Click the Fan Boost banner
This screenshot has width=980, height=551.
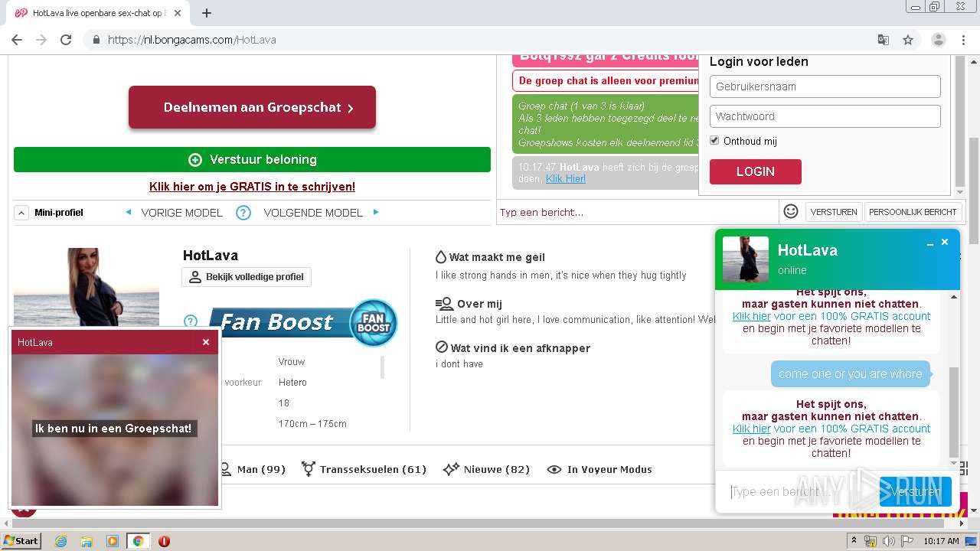(279, 322)
